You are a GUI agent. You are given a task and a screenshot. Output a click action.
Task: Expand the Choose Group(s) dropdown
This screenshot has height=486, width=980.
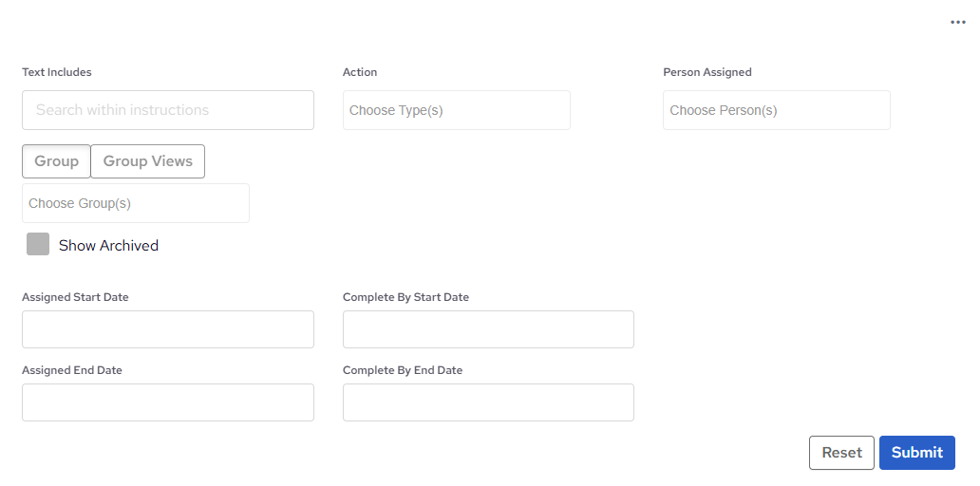pos(135,203)
